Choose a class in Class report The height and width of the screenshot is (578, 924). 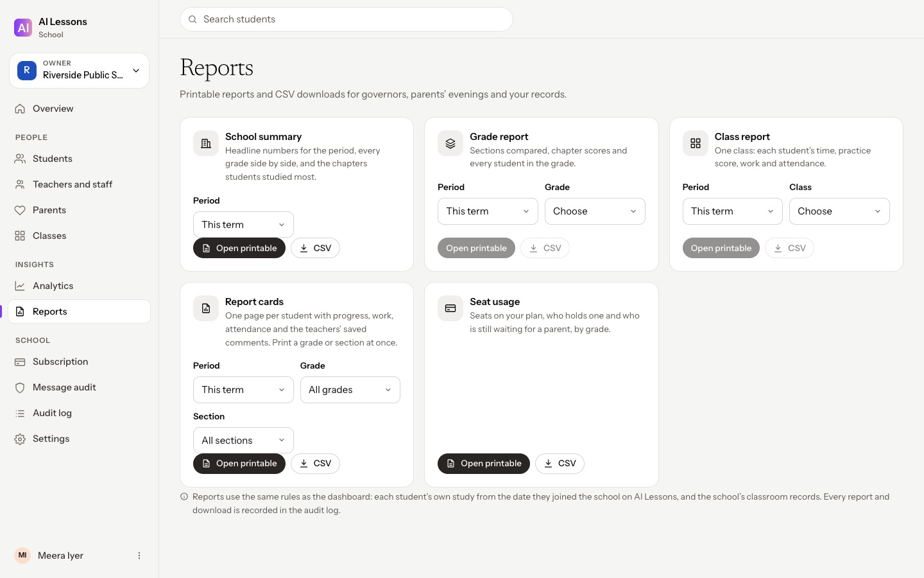[x=839, y=211]
